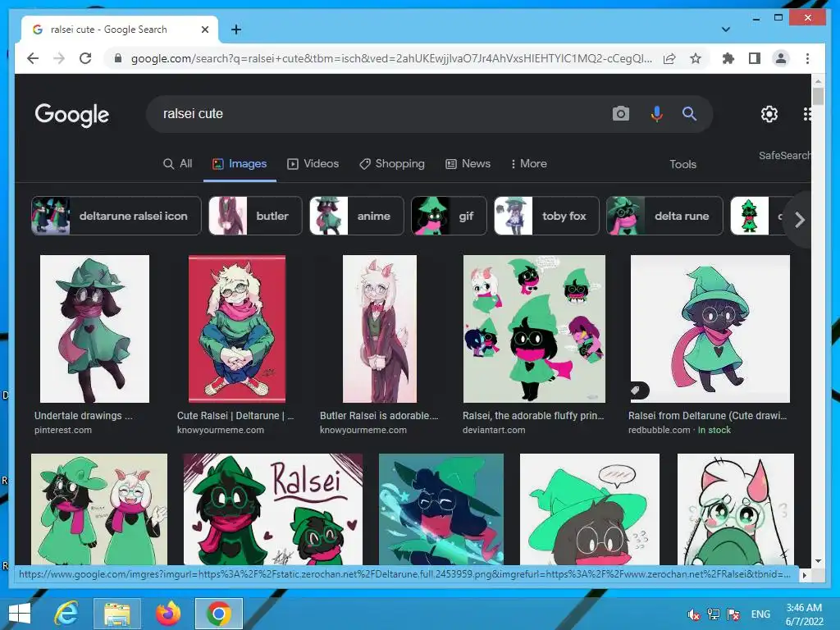This screenshot has width=840, height=630.
Task: Switch to the All results tab
Action: coord(177,163)
